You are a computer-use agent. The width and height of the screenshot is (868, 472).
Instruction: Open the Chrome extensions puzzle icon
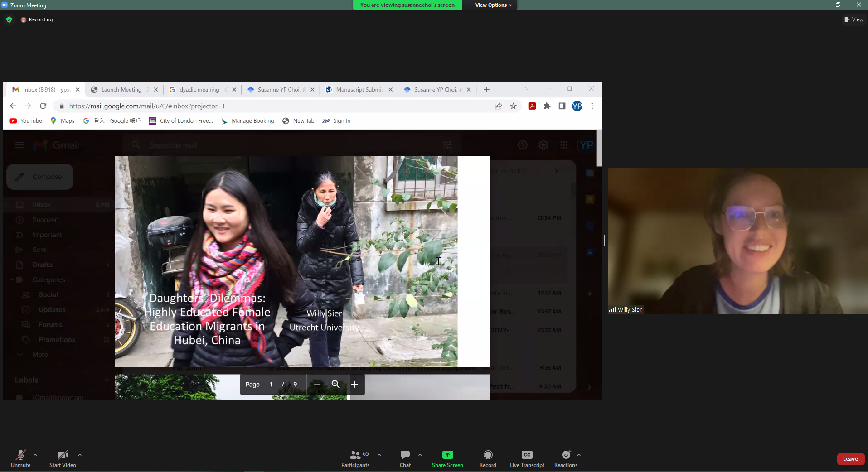547,106
